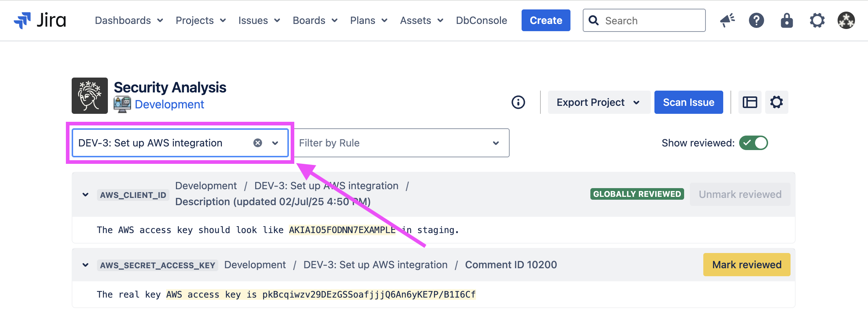Collapse the AWS_SECRET_ACCESS_KEY finding

[x=85, y=265]
